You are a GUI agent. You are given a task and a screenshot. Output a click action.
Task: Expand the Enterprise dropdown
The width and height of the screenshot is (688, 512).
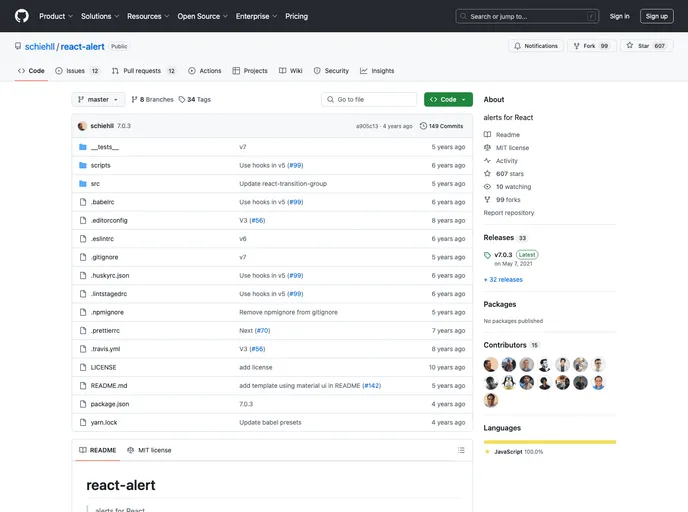256,16
